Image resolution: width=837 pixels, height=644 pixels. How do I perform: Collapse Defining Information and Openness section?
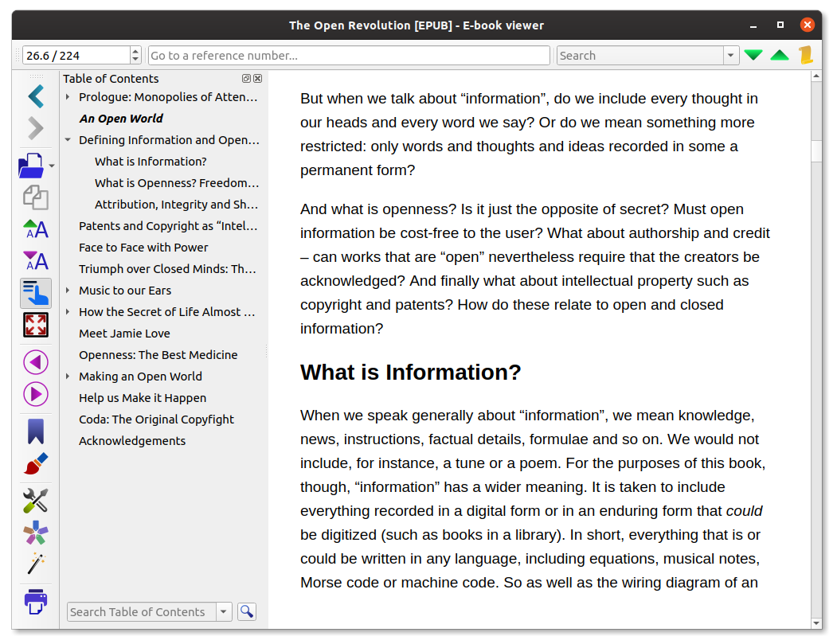[x=68, y=140]
